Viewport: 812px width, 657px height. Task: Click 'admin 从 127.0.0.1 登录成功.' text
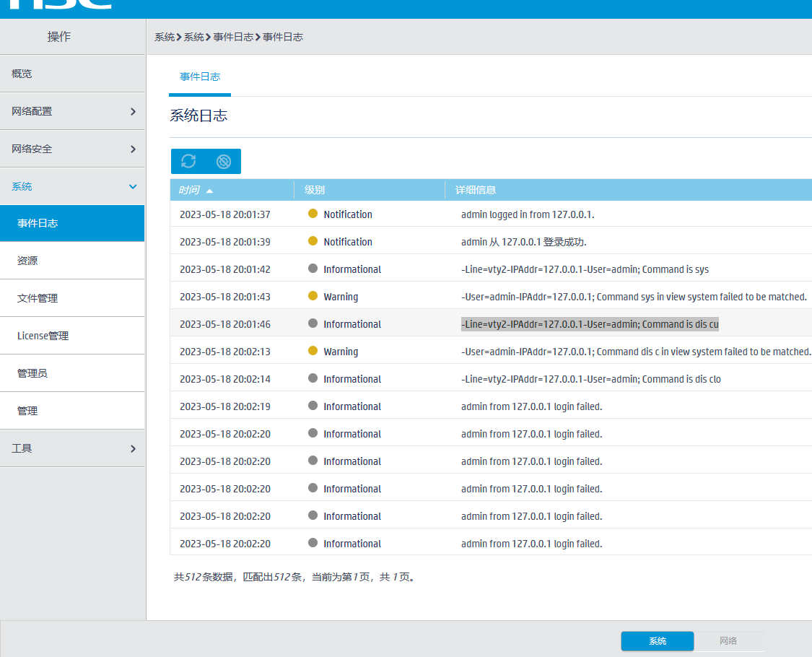tap(523, 242)
